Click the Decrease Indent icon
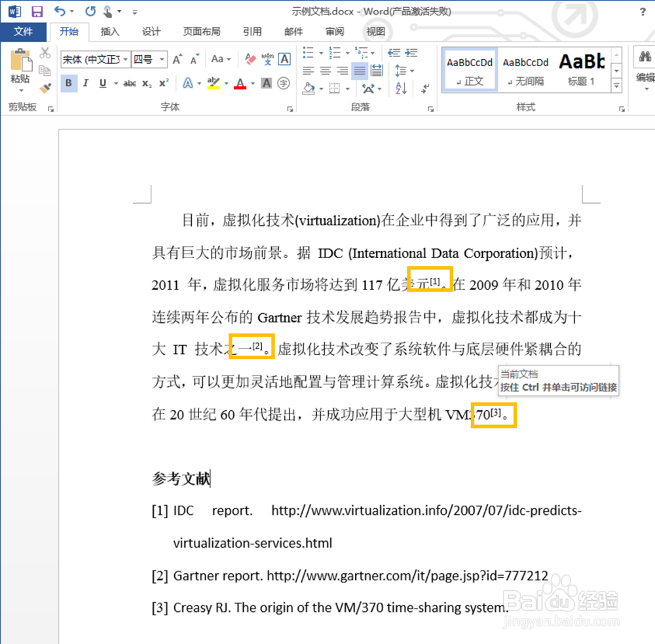Screen dimensions: 655x644 (394, 52)
